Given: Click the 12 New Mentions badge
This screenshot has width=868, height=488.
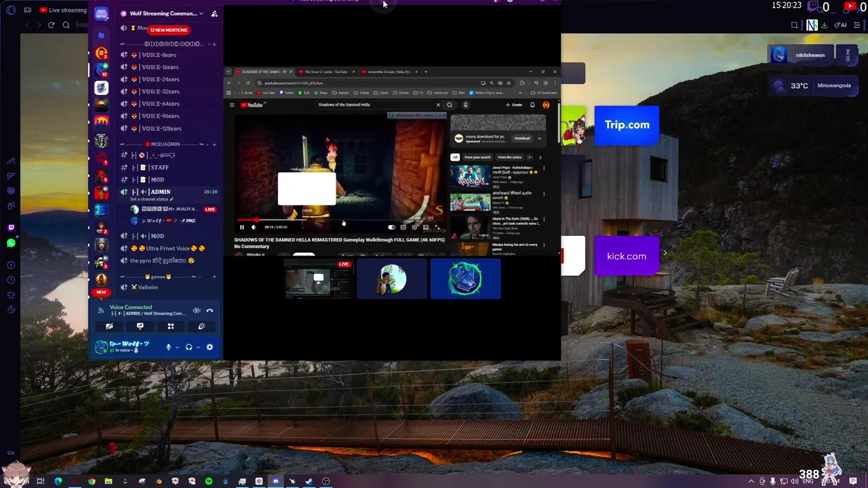Looking at the screenshot, I should pyautogui.click(x=168, y=30).
